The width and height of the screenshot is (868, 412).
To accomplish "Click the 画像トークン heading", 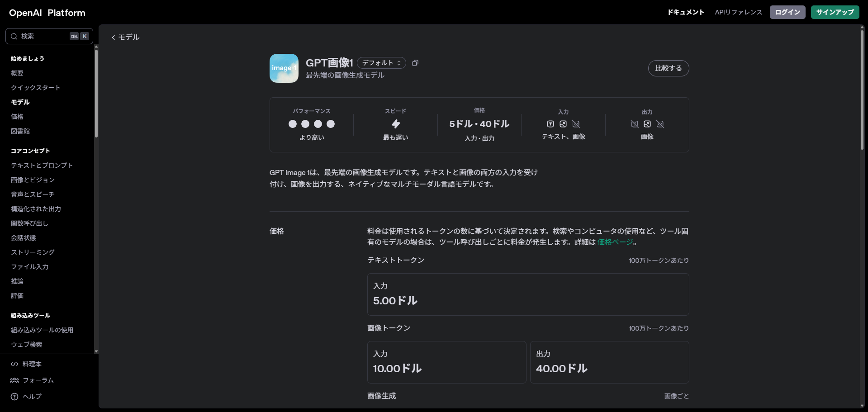I will point(389,328).
